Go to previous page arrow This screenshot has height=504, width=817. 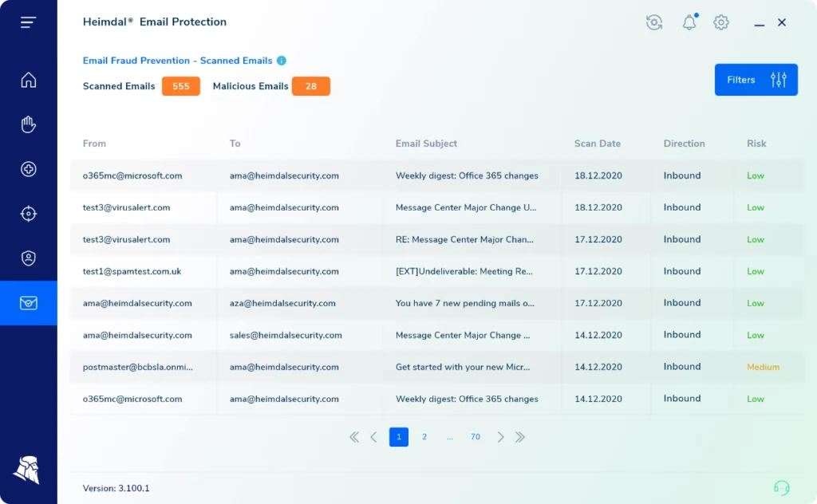(x=373, y=437)
